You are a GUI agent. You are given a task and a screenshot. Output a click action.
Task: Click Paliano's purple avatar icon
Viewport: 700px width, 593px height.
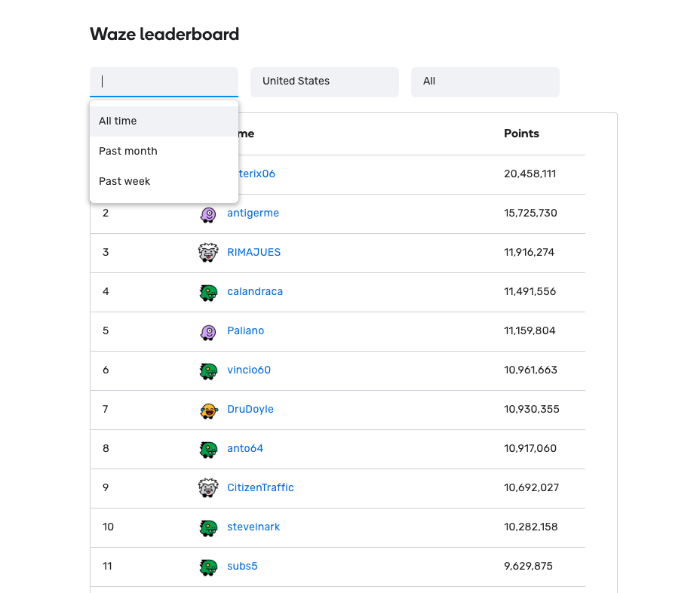tap(208, 330)
